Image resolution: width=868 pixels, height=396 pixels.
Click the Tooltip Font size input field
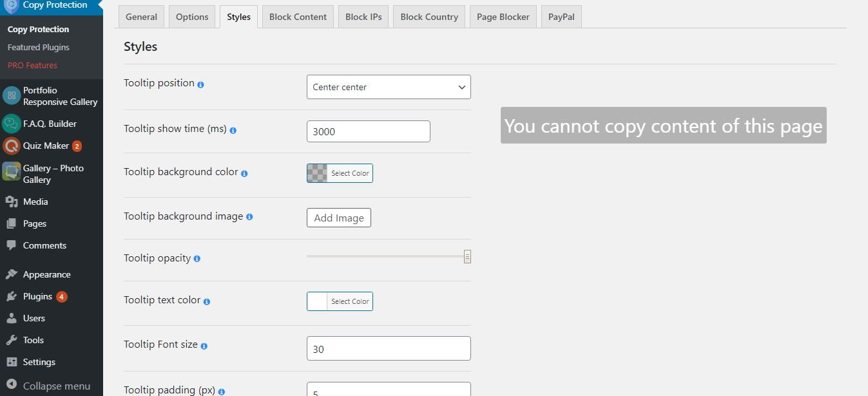coord(389,348)
